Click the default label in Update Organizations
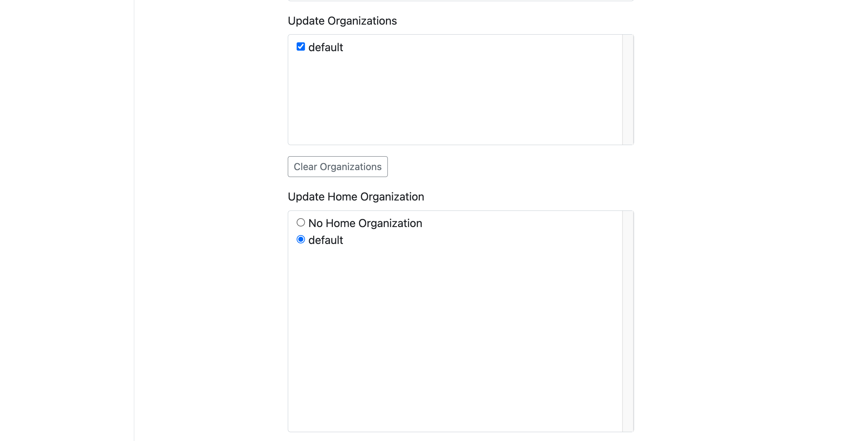Screen dimensions: 868x441 pos(325,47)
